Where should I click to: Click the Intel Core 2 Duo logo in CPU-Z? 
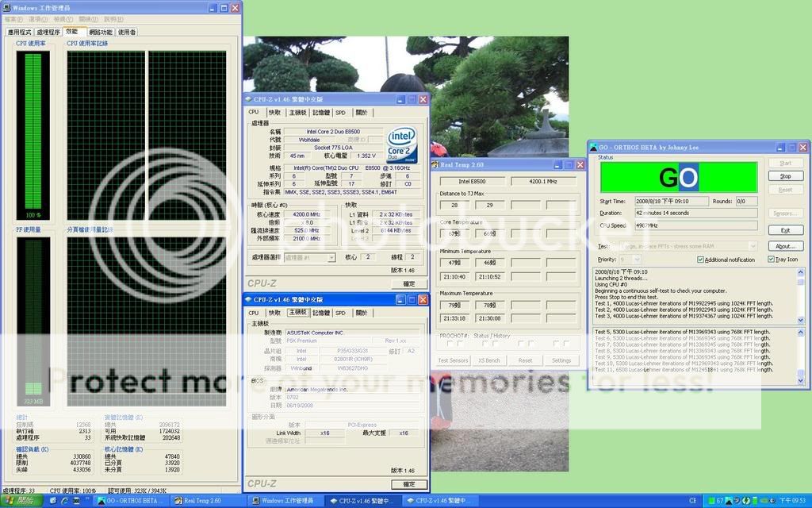[x=402, y=144]
